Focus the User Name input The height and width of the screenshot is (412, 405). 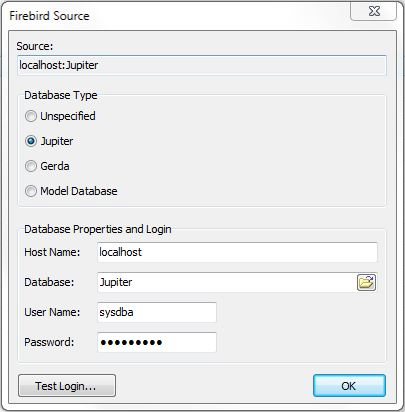(157, 312)
